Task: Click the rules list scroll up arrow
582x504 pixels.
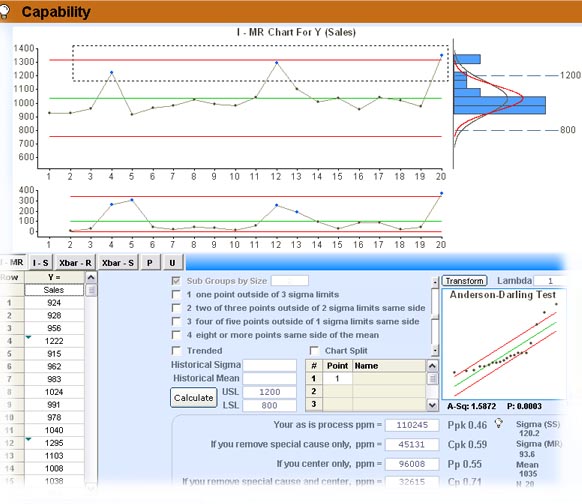Action: tap(435, 282)
